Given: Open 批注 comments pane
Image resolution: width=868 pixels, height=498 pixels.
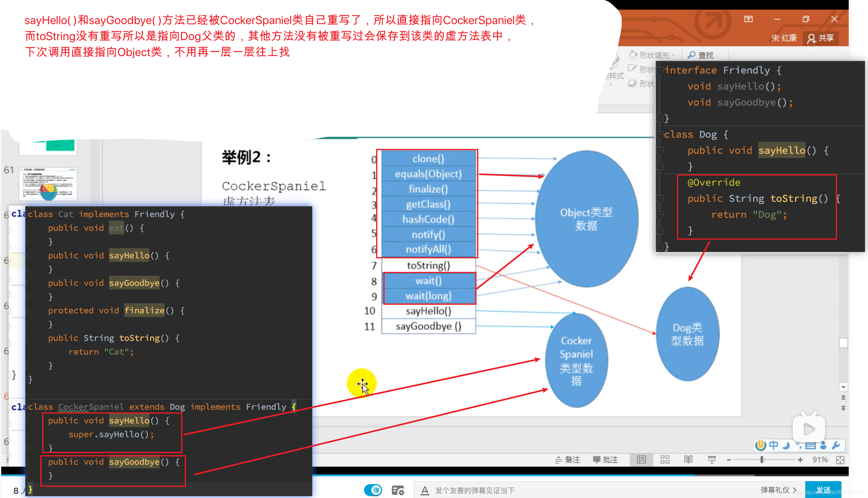Looking at the screenshot, I should (x=605, y=459).
